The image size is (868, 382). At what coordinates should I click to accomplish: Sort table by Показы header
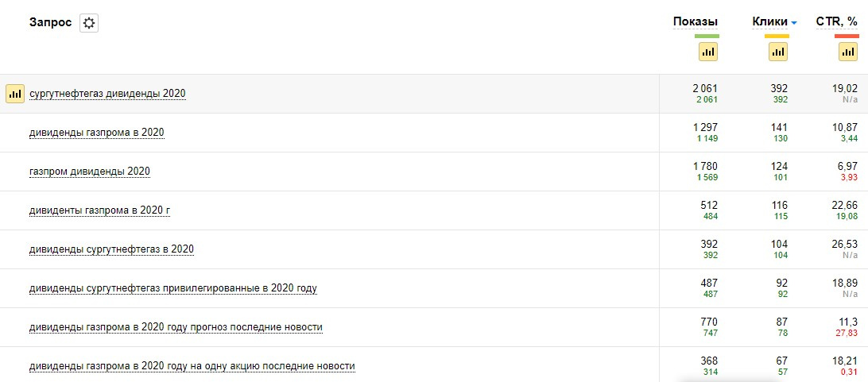tap(695, 21)
